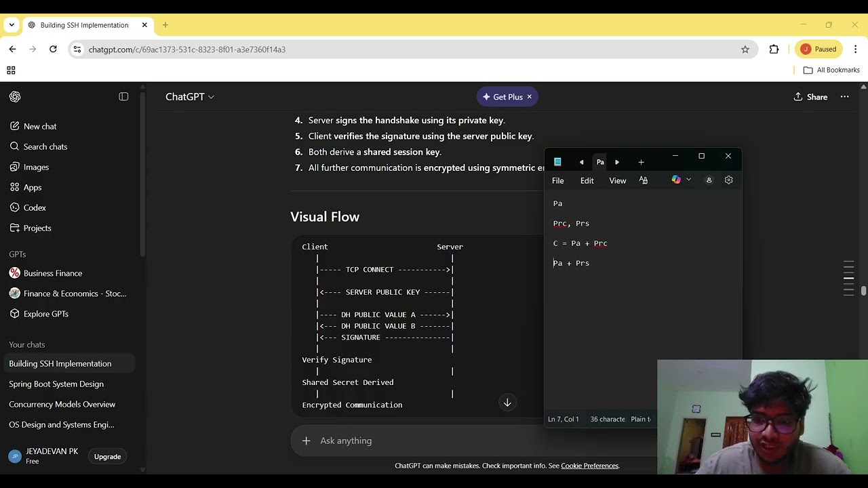Select the Pa tab in Notepad
The width and height of the screenshot is (868, 488).
point(600,162)
